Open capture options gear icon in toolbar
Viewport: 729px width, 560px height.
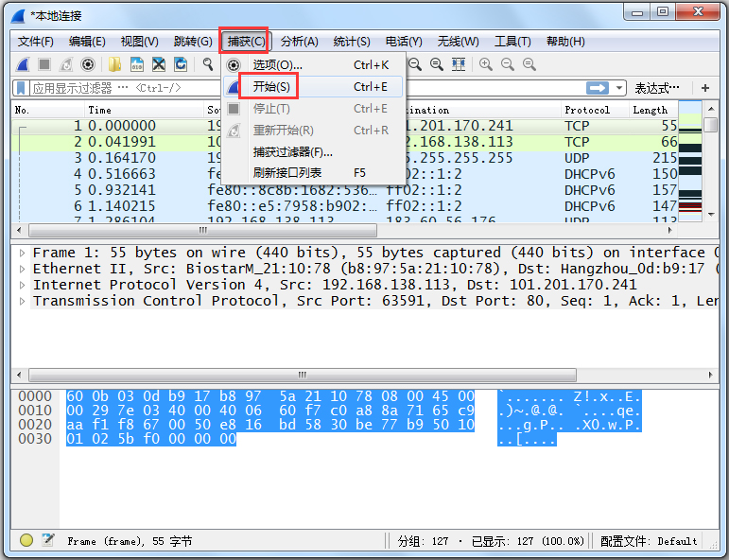(88, 64)
